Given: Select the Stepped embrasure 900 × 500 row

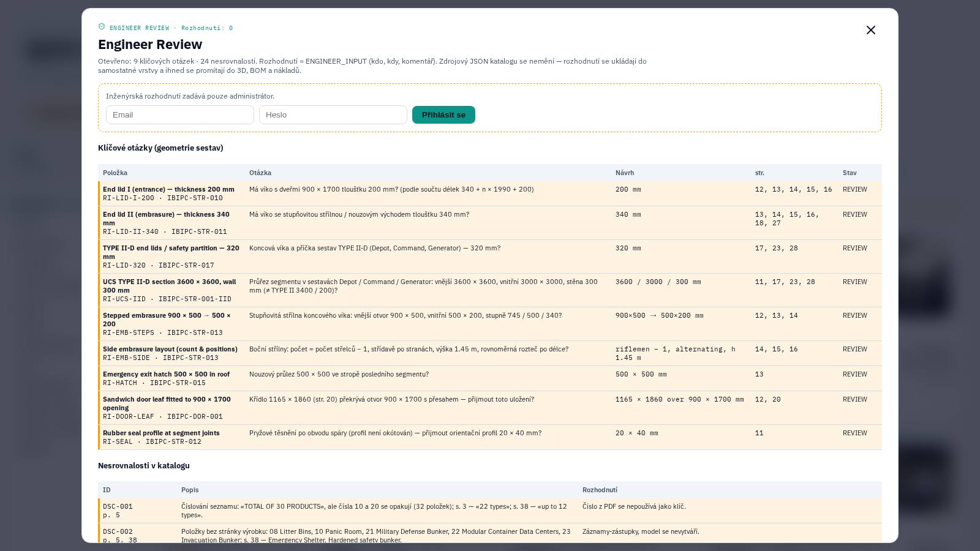Looking at the screenshot, I should point(490,324).
